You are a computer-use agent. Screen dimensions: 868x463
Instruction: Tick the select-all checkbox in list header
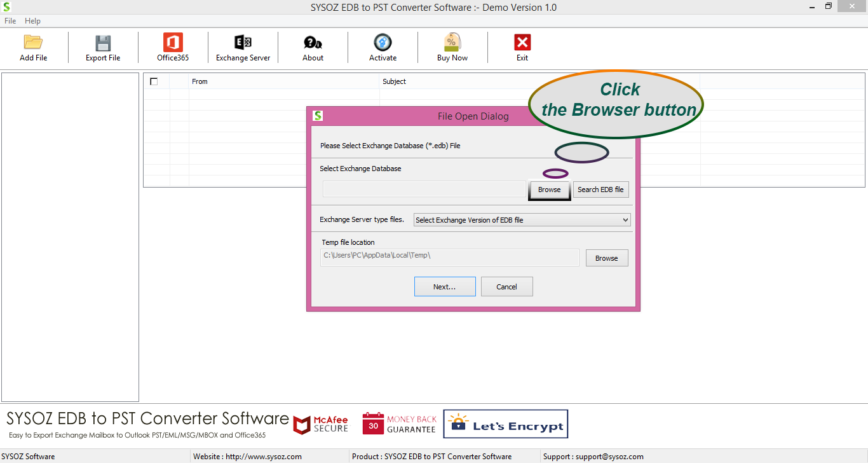154,81
